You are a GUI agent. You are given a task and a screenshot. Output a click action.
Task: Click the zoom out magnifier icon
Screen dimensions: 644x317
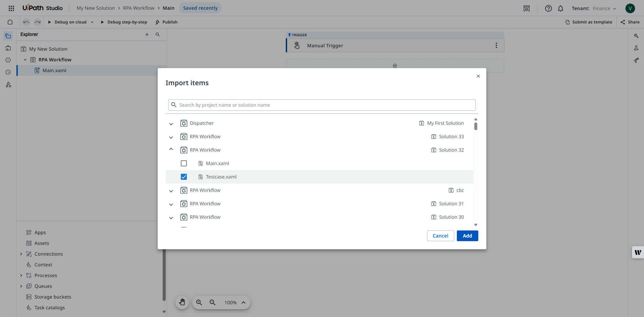(x=212, y=303)
